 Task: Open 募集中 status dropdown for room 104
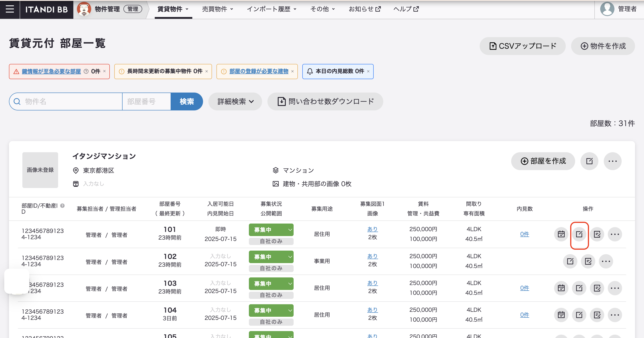(271, 311)
